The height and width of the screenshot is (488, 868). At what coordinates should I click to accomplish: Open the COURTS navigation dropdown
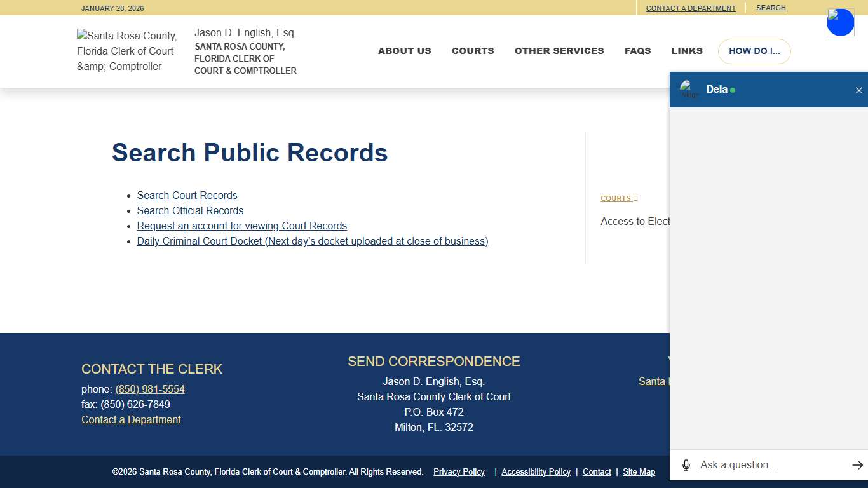tap(473, 51)
